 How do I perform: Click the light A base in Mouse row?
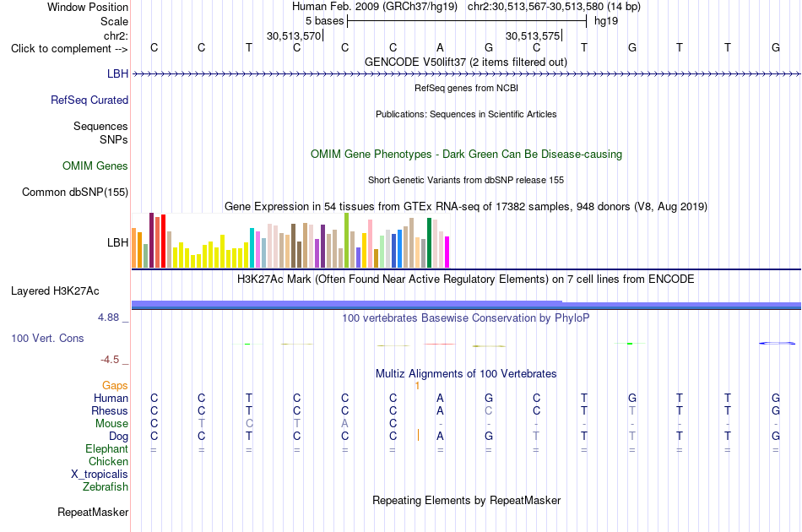coord(344,424)
